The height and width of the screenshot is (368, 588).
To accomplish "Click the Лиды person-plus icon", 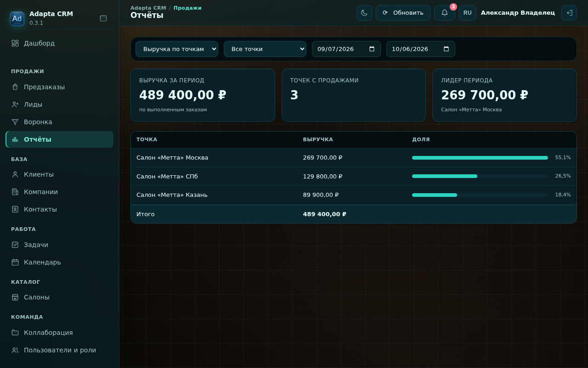I will pos(15,104).
